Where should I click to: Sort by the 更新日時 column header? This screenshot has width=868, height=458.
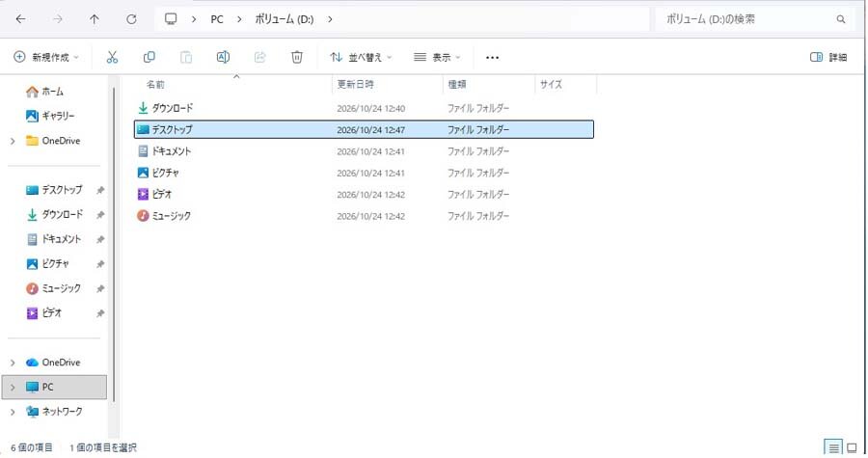pos(355,84)
